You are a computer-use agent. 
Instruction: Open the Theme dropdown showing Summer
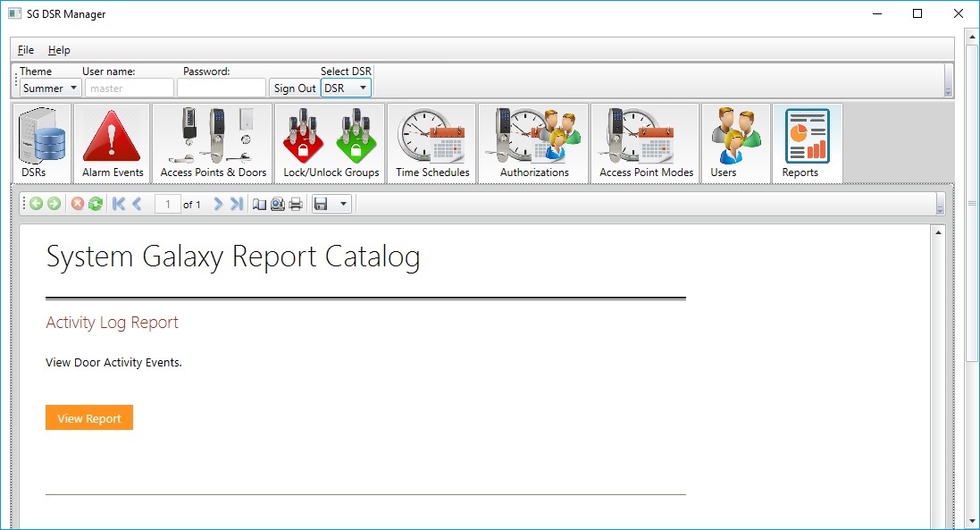[x=49, y=88]
